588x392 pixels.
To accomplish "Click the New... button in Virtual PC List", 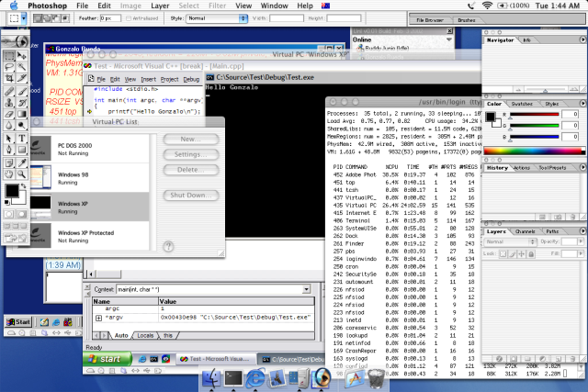I will click(x=191, y=139).
